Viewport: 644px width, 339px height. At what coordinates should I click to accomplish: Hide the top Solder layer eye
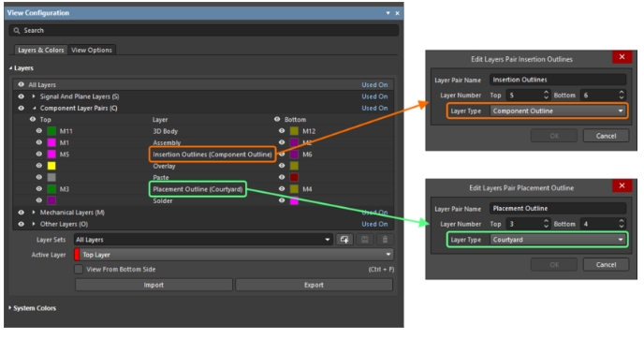(x=39, y=200)
